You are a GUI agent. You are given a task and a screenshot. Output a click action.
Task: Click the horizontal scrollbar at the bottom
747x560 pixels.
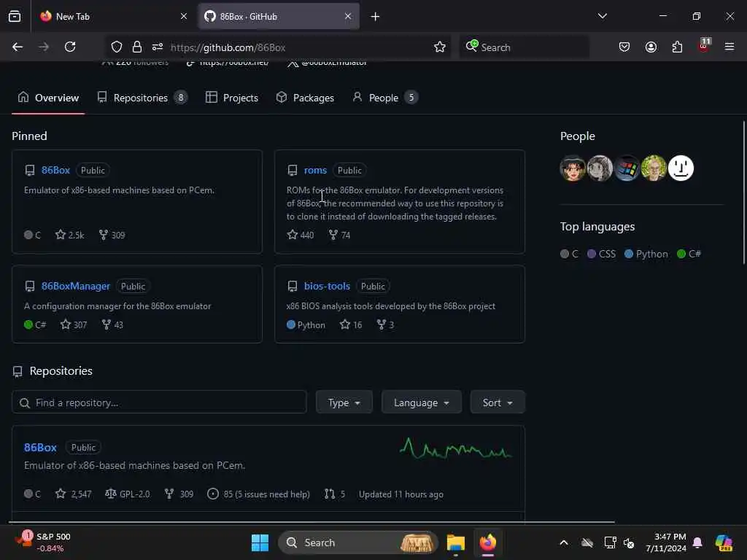[314, 522]
